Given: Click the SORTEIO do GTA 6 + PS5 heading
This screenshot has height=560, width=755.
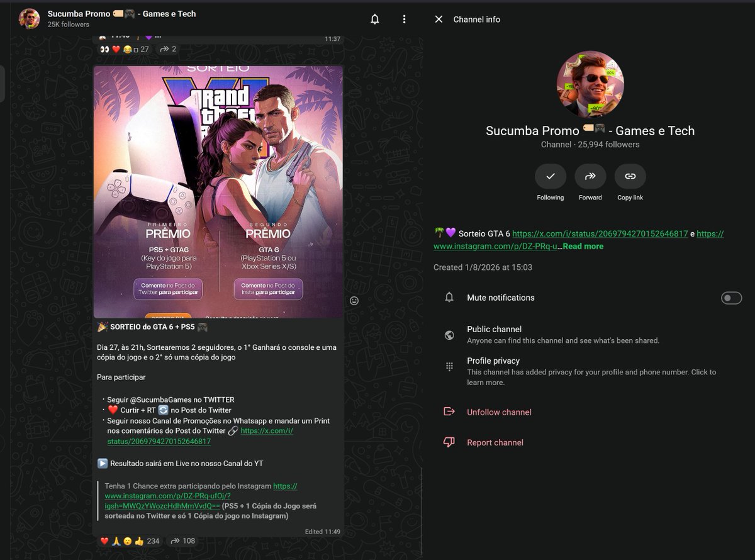Looking at the screenshot, I should point(152,327).
